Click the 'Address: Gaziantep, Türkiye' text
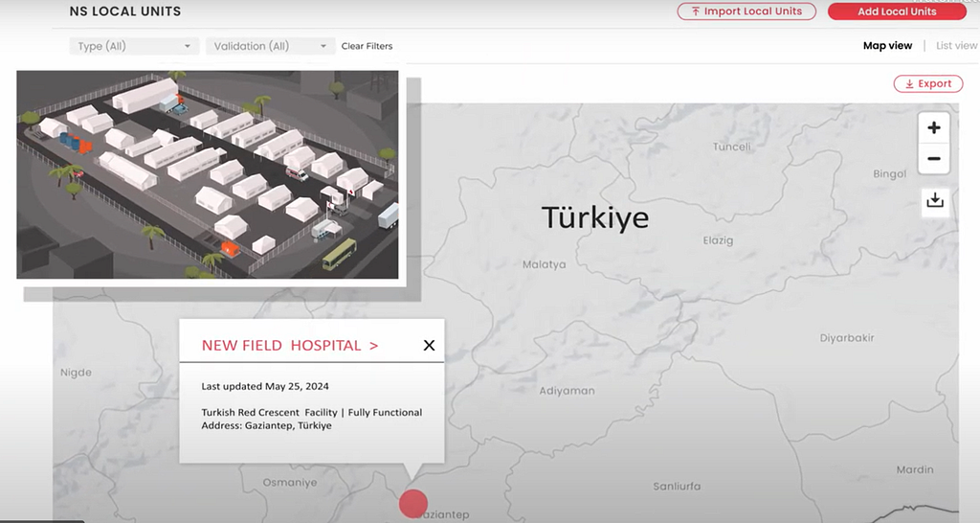This screenshot has width=980, height=523. (266, 425)
